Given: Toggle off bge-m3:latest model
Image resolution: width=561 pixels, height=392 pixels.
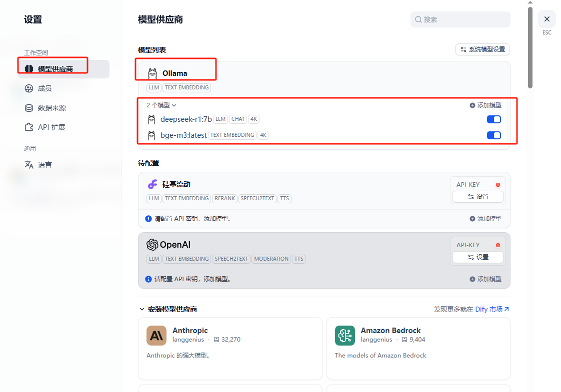Looking at the screenshot, I should (493, 135).
